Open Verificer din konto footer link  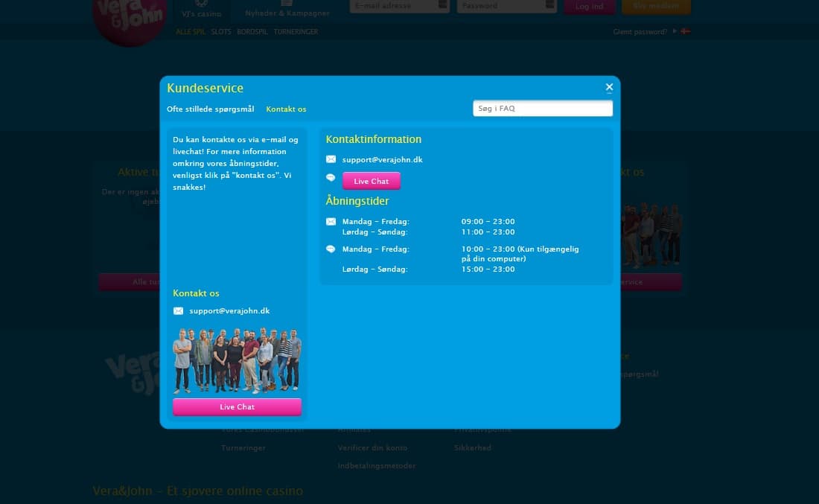(372, 447)
